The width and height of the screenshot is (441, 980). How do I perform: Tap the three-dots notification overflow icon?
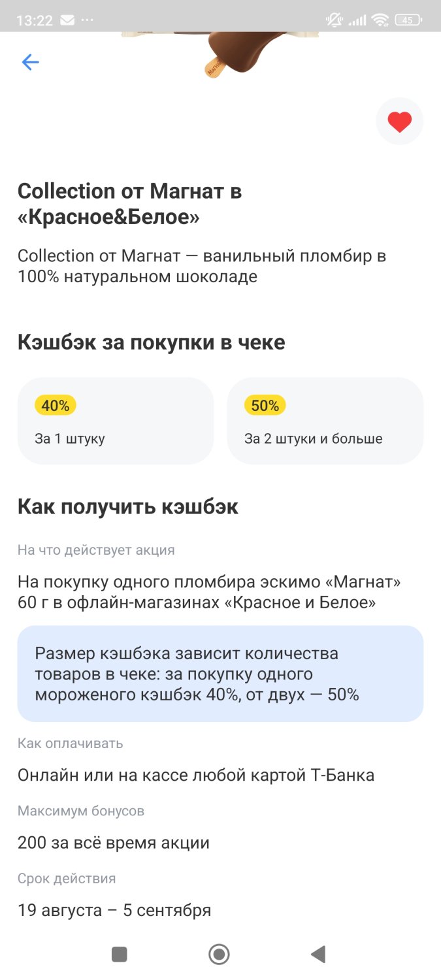coord(88,20)
